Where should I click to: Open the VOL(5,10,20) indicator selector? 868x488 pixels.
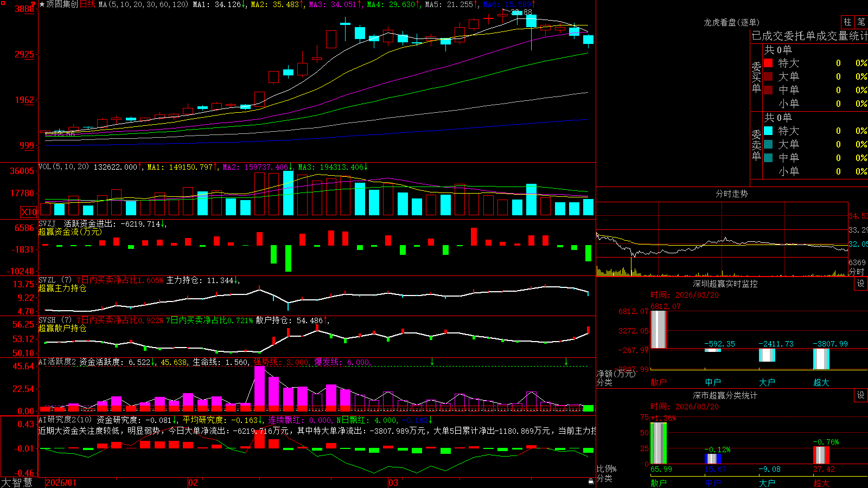coord(63,167)
